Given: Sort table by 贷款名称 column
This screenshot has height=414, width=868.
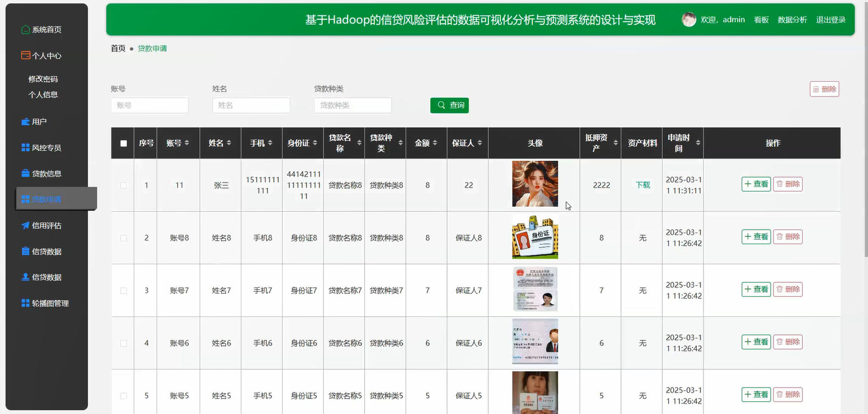Looking at the screenshot, I should point(359,143).
